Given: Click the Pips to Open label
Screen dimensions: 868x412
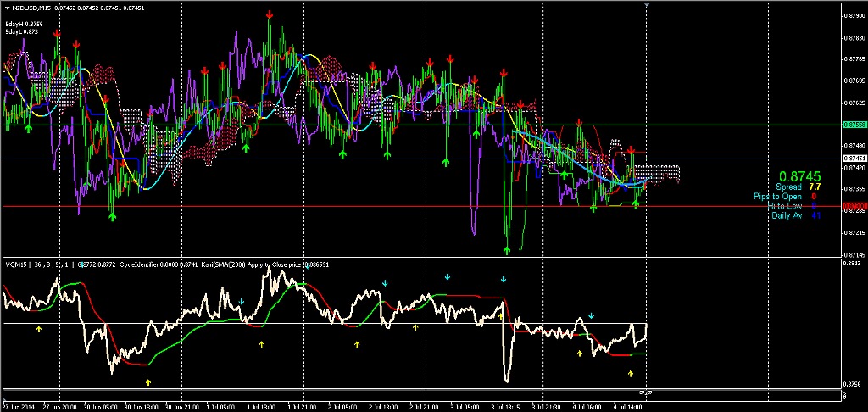Looking at the screenshot, I should [x=777, y=196].
